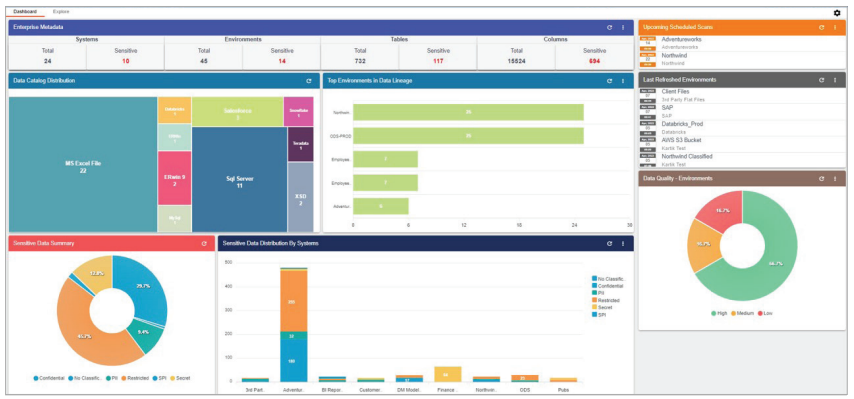Select the Teradata treemap tile
This screenshot has height=399, width=854.
coord(301,144)
